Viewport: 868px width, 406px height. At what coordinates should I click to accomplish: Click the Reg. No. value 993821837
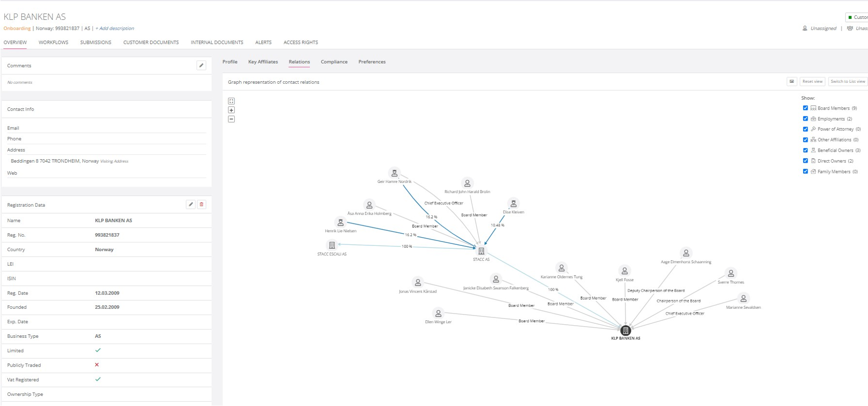pyautogui.click(x=107, y=235)
